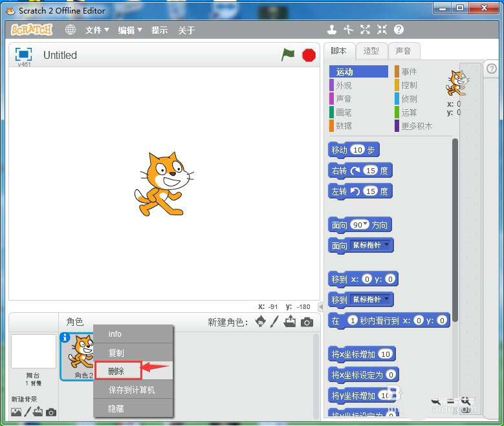The height and width of the screenshot is (426, 504).
Task: Open language globe menu
Action: [71, 30]
